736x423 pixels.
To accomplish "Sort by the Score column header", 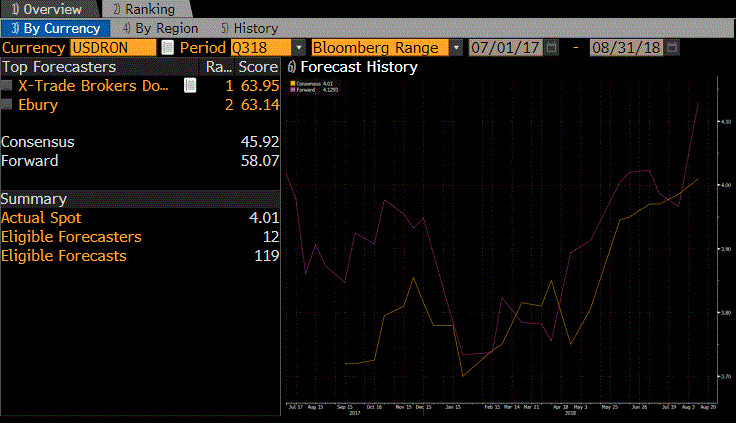I will pyautogui.click(x=258, y=67).
